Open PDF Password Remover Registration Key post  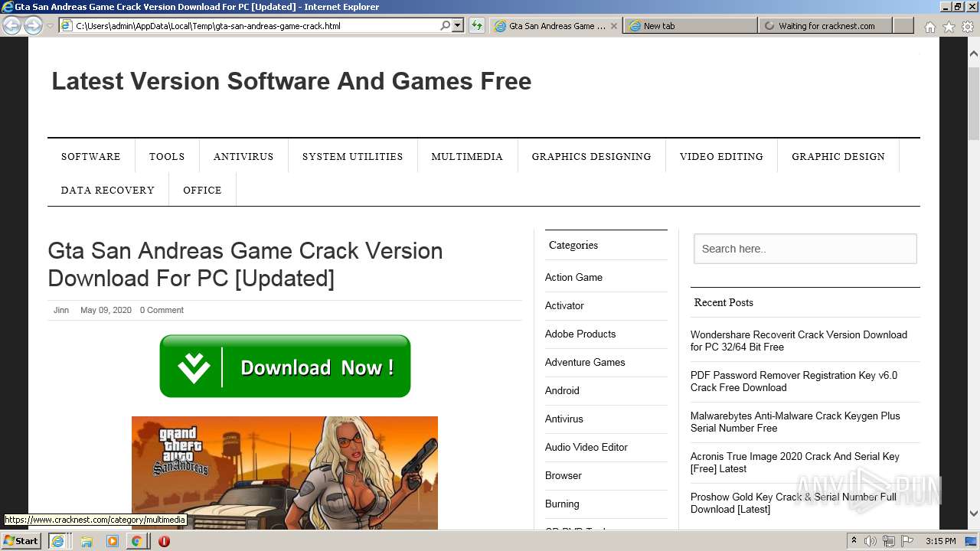pyautogui.click(x=794, y=381)
